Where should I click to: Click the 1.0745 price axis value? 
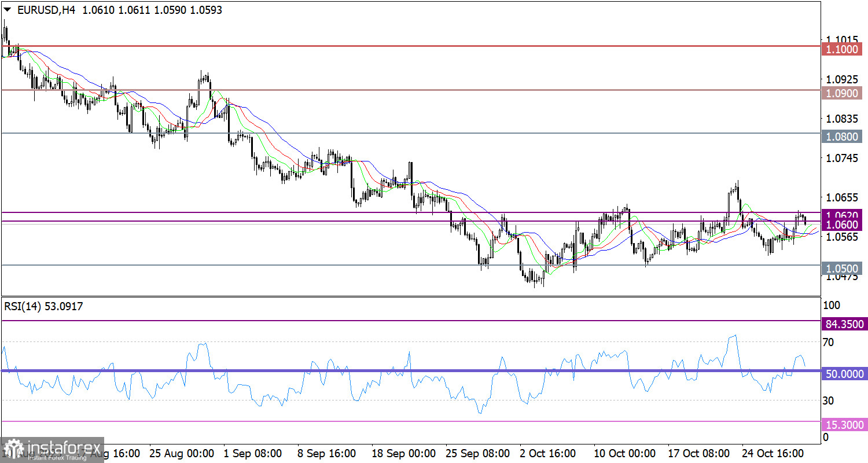[842, 158]
